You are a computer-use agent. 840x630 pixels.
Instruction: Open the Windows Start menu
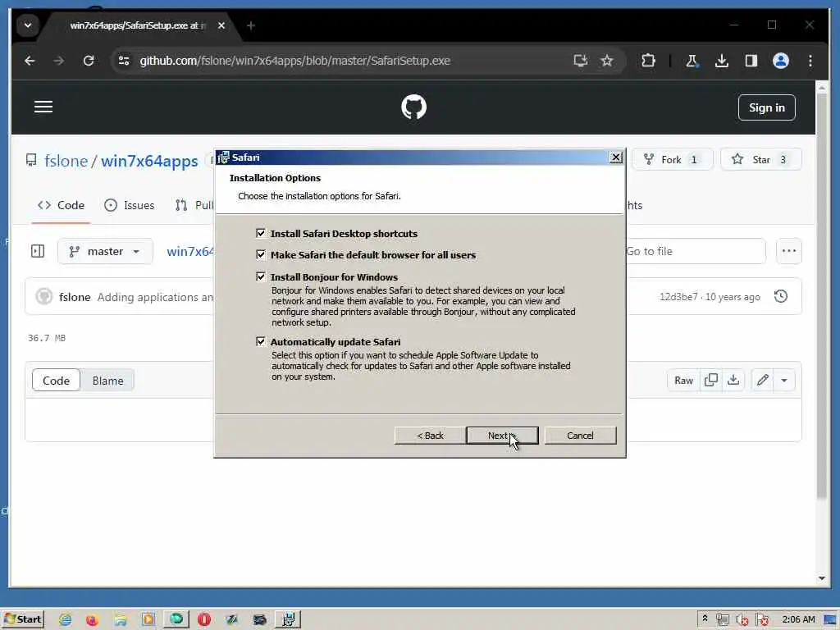click(22, 619)
